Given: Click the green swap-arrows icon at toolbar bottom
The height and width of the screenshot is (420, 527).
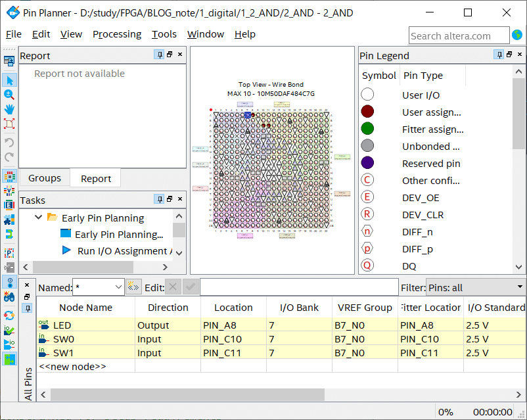Looking at the screenshot, I should 9,359.
